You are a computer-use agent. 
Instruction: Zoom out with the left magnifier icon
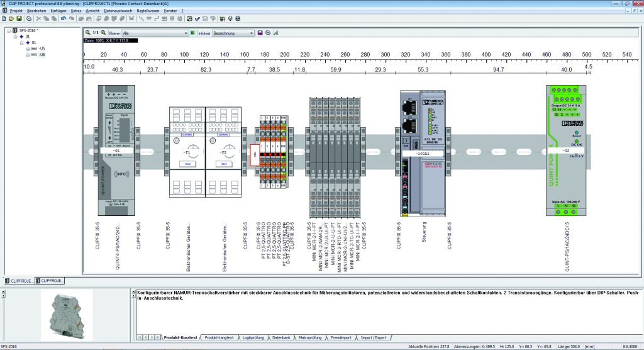(87, 33)
